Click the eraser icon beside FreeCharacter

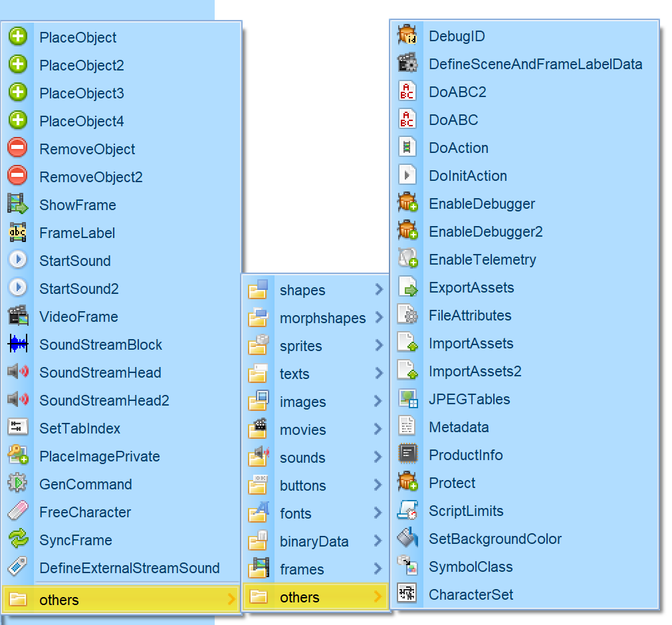[x=18, y=512]
